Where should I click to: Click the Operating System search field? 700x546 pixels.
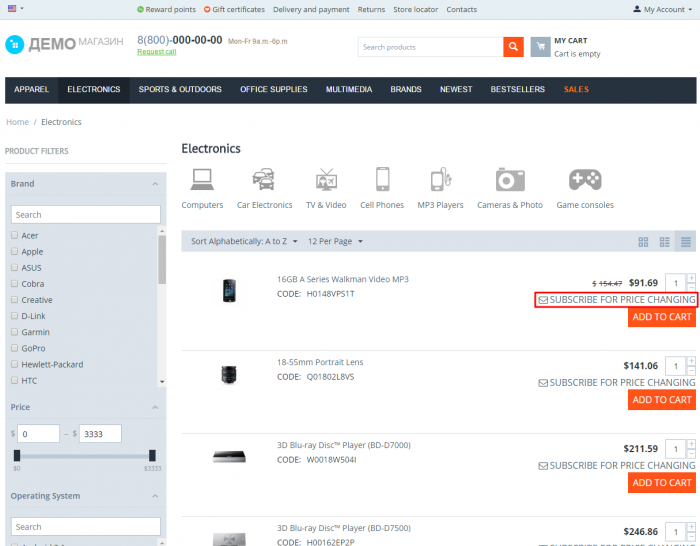(x=86, y=527)
